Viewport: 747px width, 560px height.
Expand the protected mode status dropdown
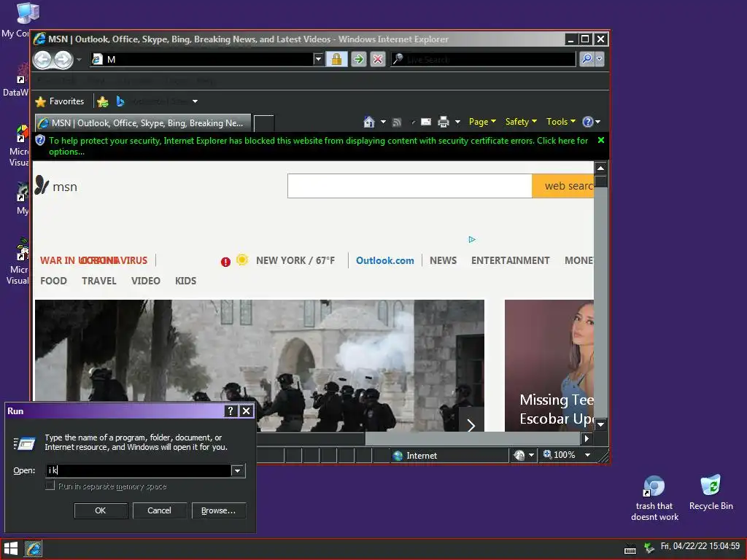pos(531,455)
